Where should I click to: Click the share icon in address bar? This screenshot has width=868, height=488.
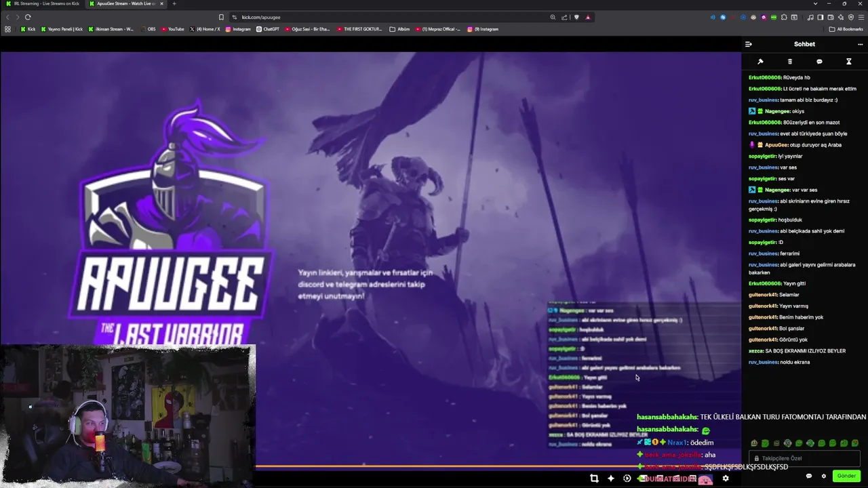pos(564,17)
